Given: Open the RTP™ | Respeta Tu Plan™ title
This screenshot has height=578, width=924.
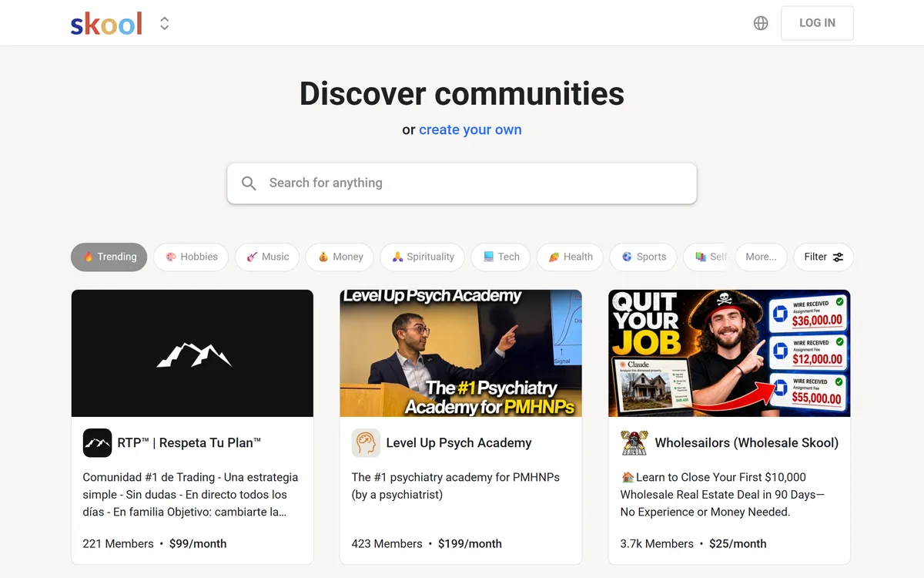Looking at the screenshot, I should (189, 443).
